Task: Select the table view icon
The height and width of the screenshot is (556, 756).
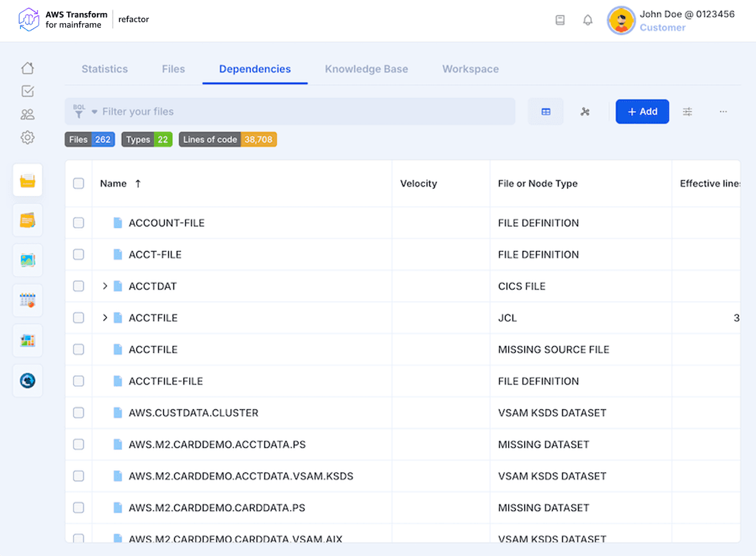Action: point(546,111)
